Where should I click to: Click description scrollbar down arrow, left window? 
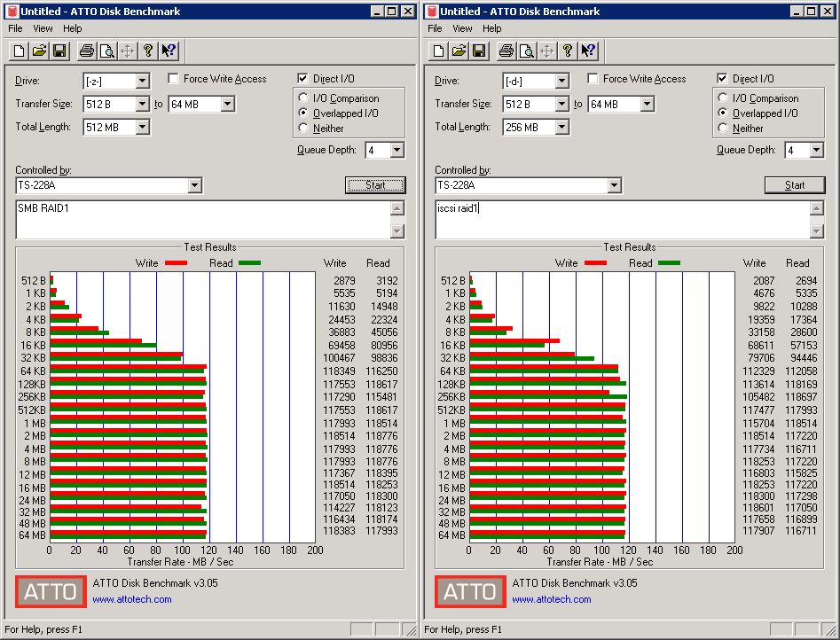(x=397, y=231)
